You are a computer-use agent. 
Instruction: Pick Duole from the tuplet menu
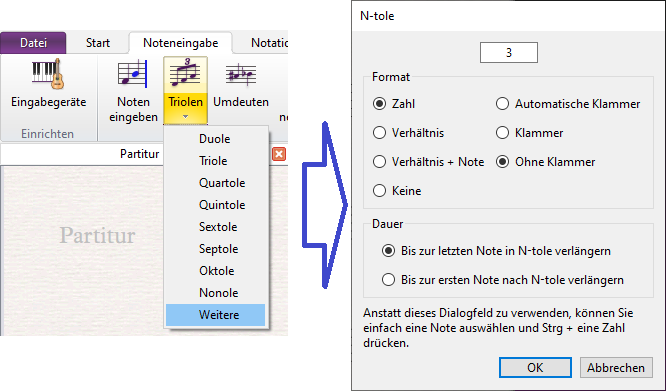coord(216,139)
